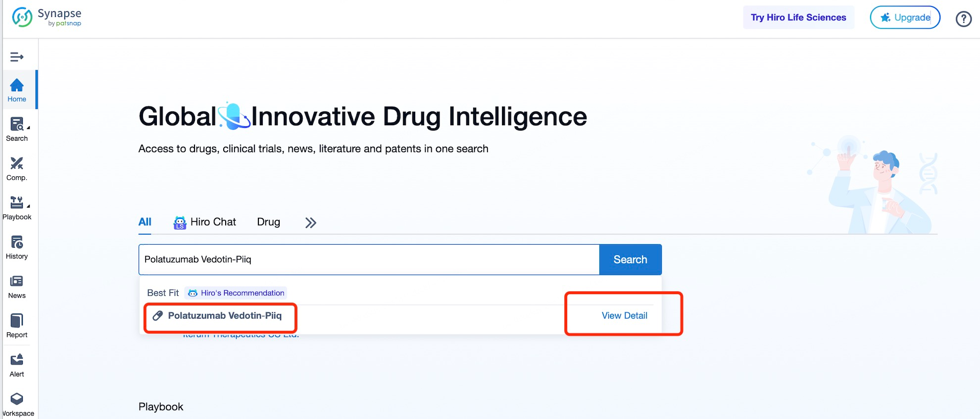The width and height of the screenshot is (980, 419).
Task: Open the Report sidebar icon
Action: [17, 325]
